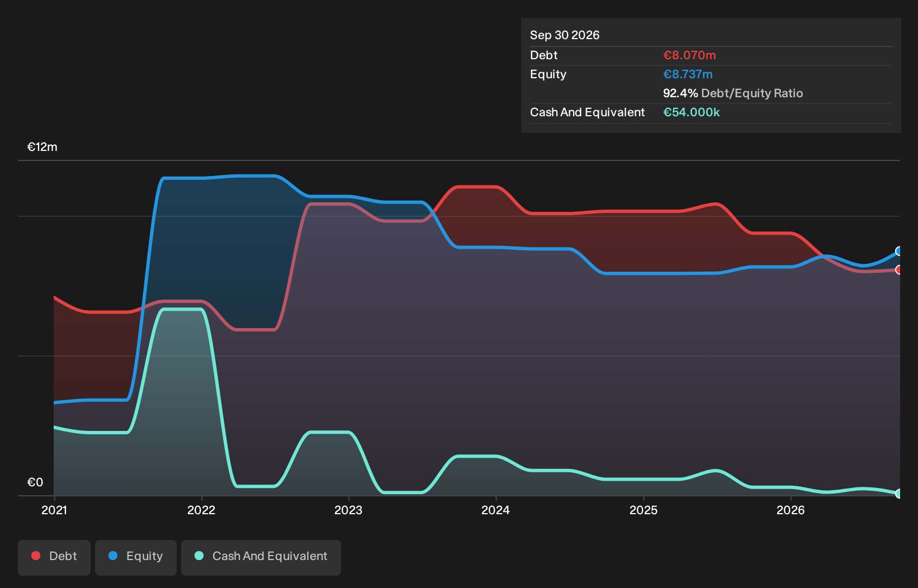Click the 2025 axis label

[643, 510]
